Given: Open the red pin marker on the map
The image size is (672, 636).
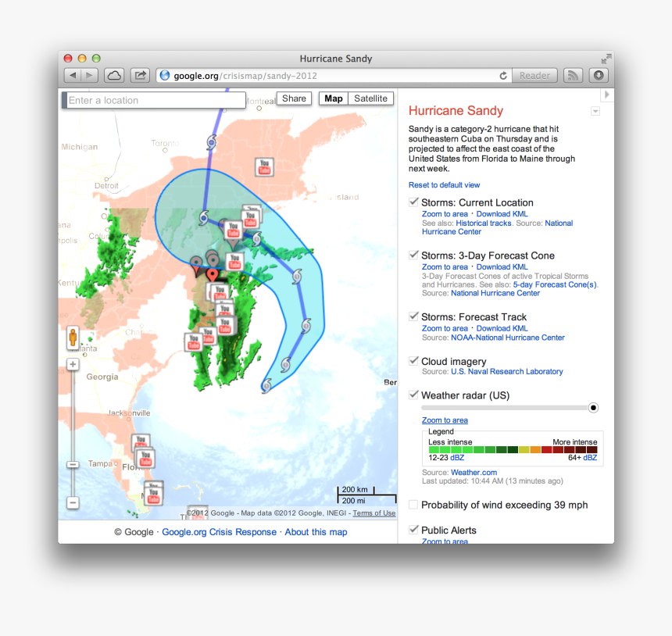Looking at the screenshot, I should [x=212, y=275].
